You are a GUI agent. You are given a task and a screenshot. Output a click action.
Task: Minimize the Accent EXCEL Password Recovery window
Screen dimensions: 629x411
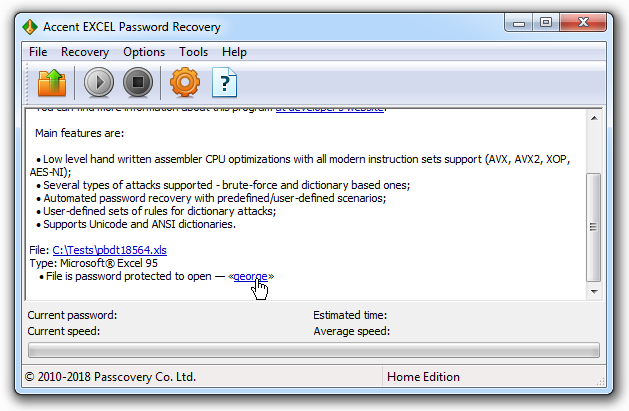[519, 23]
